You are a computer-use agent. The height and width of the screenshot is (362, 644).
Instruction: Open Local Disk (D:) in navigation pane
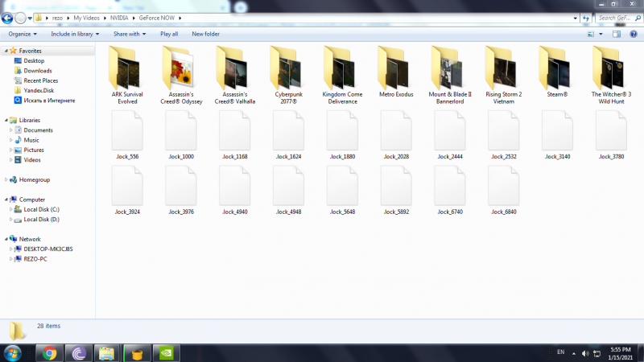click(x=41, y=219)
